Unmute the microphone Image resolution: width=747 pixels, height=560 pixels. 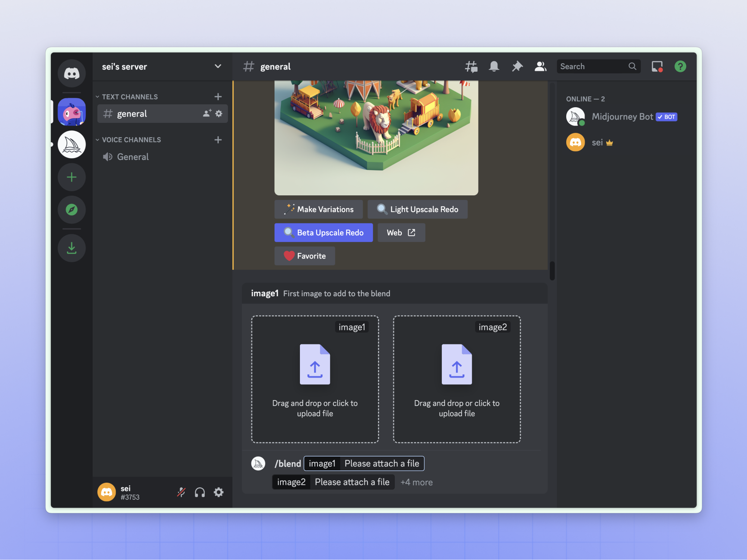pyautogui.click(x=181, y=492)
